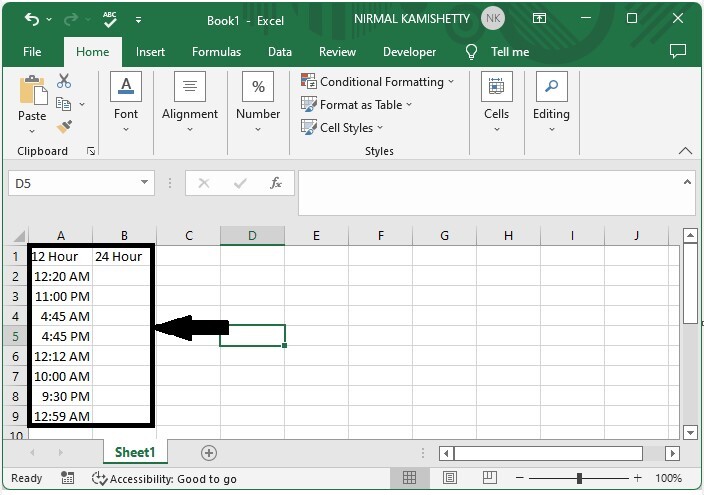
Task: Open the Data tab
Action: click(280, 52)
